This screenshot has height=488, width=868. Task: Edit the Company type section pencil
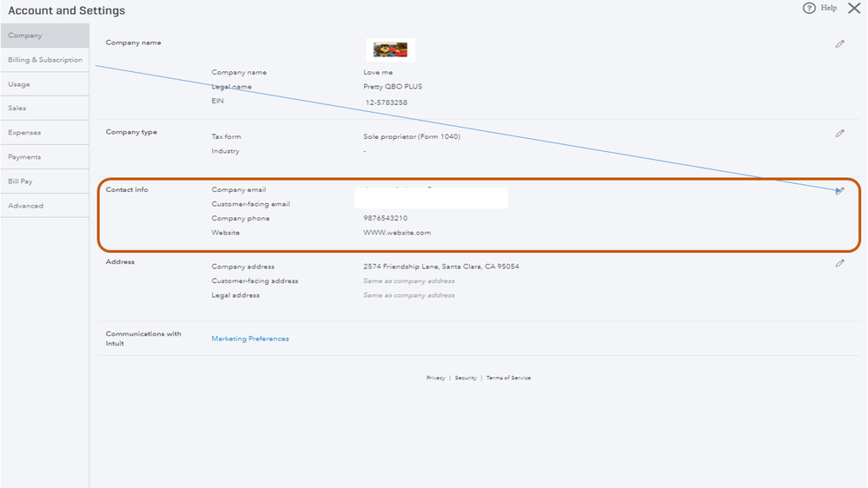[840, 134]
